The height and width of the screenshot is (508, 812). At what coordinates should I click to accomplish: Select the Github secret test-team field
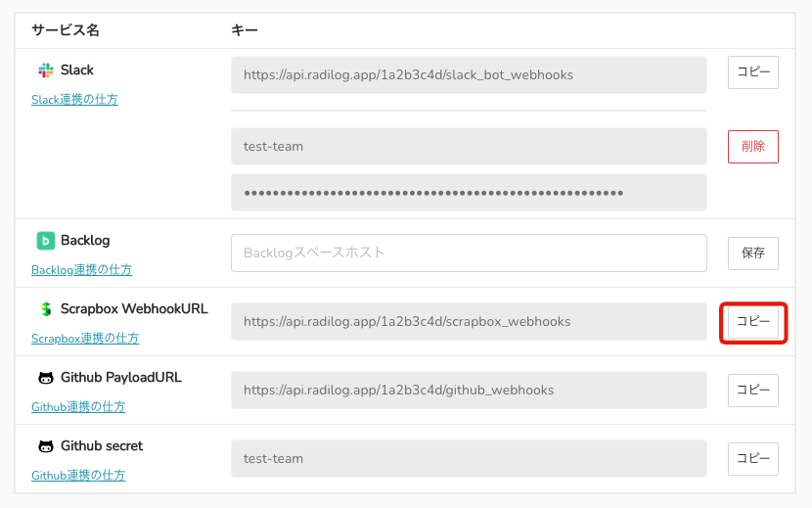469,459
